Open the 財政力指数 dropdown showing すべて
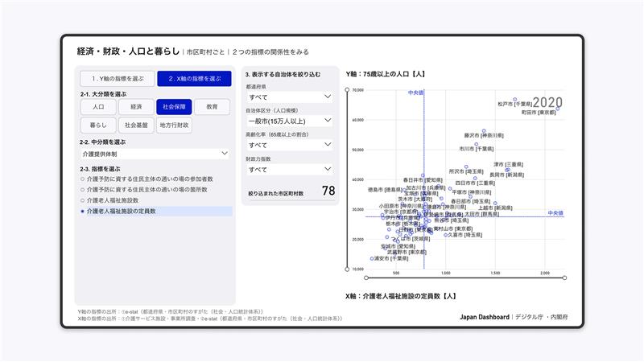This screenshot has height=362, width=644. click(x=290, y=170)
